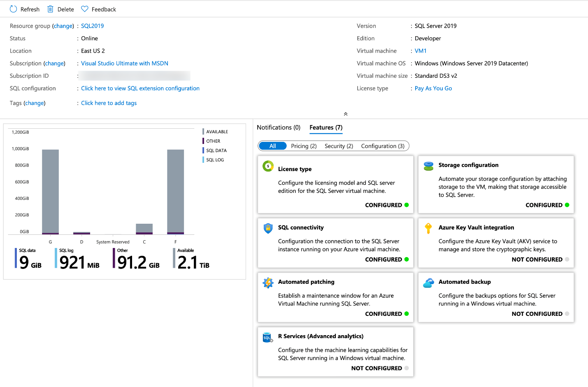Click the 'System Reserved' axis label
Image resolution: width=588 pixels, height=387 pixels.
click(113, 242)
